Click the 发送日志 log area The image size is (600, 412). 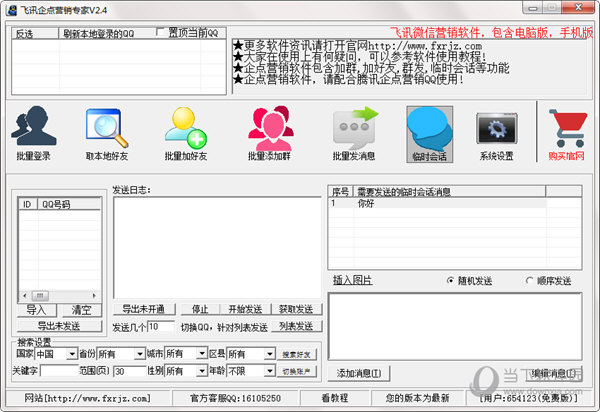[x=217, y=248]
